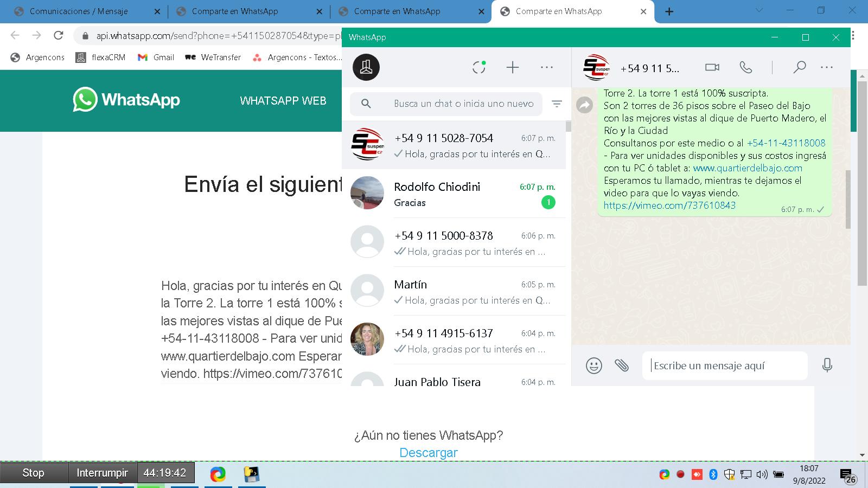
Task: Focus the Busca un chat search field
Action: coord(446,104)
